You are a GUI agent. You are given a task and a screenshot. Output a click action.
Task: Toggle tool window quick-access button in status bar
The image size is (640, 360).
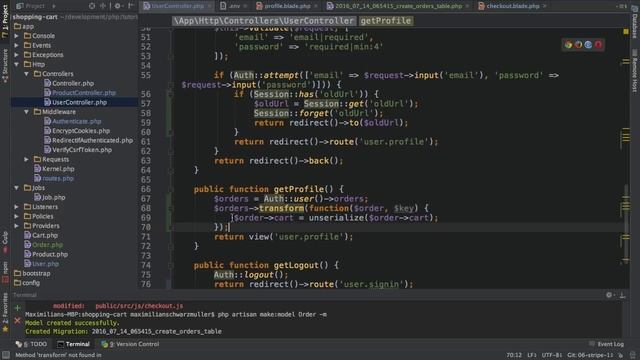[x=6, y=355]
